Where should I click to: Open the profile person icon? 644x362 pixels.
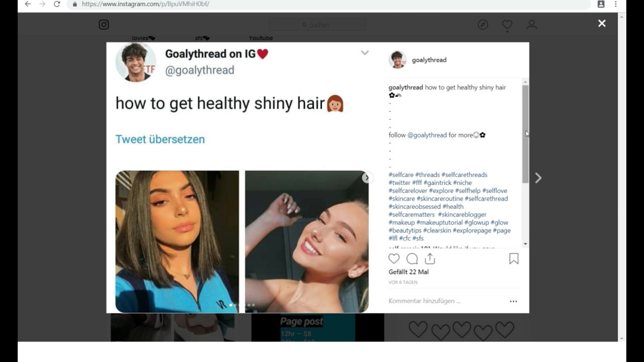pyautogui.click(x=532, y=25)
